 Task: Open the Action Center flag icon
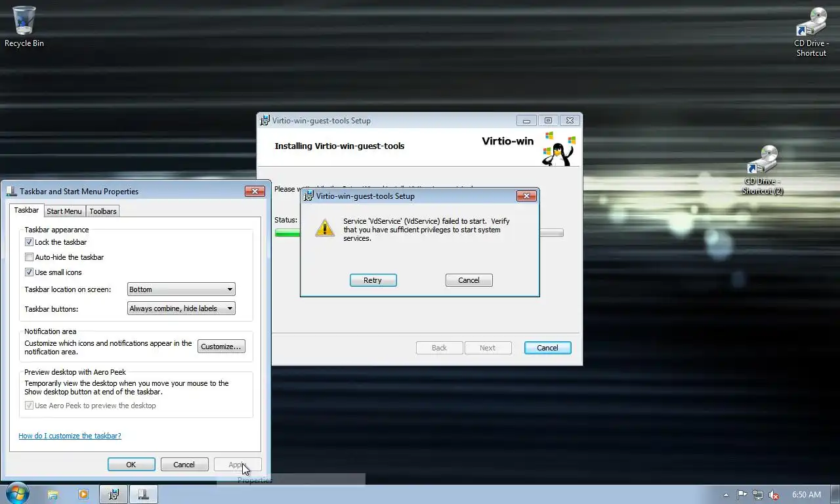click(742, 495)
